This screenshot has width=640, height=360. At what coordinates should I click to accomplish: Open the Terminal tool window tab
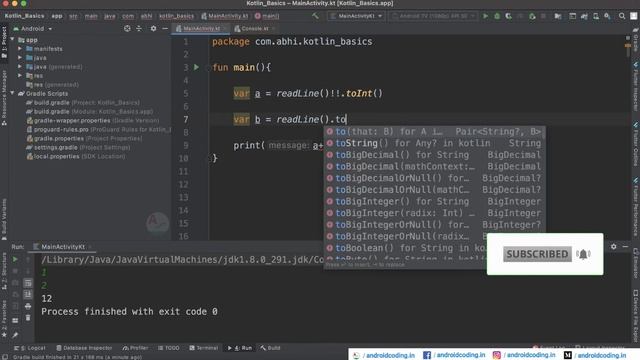(x=204, y=348)
